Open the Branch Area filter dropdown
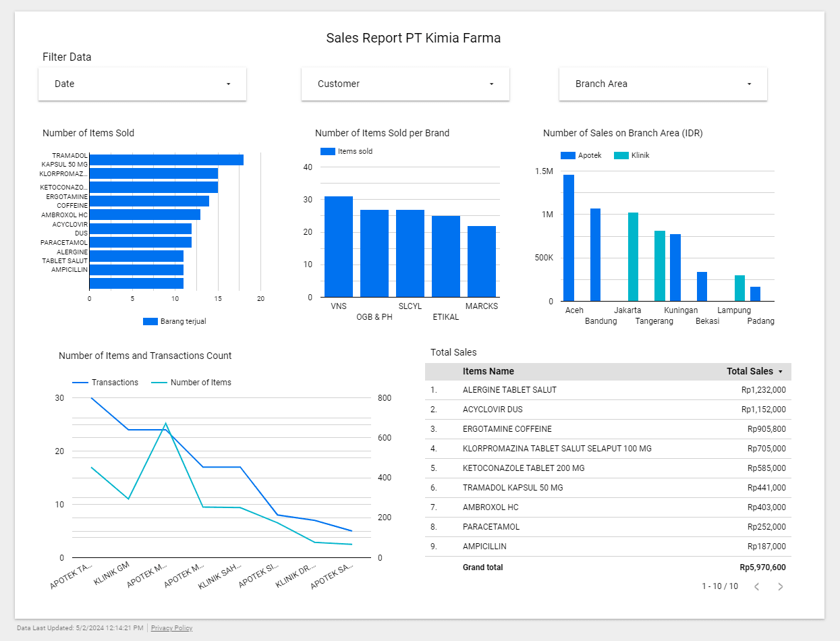Image resolution: width=840 pixels, height=641 pixels. 663,84
